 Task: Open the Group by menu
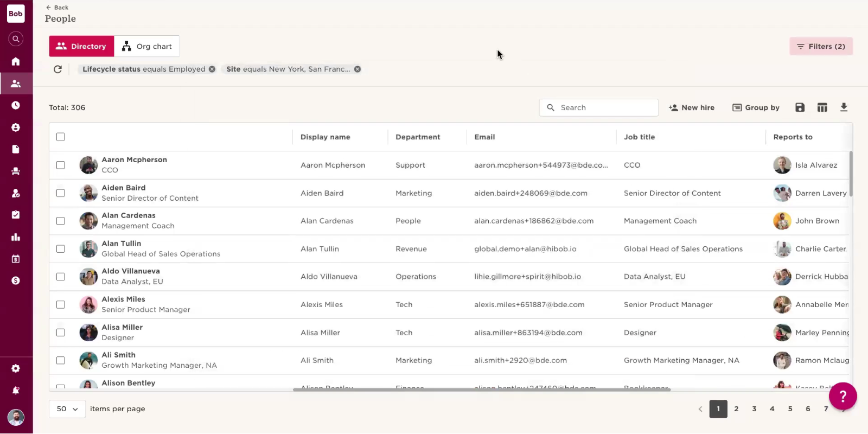pyautogui.click(x=756, y=107)
